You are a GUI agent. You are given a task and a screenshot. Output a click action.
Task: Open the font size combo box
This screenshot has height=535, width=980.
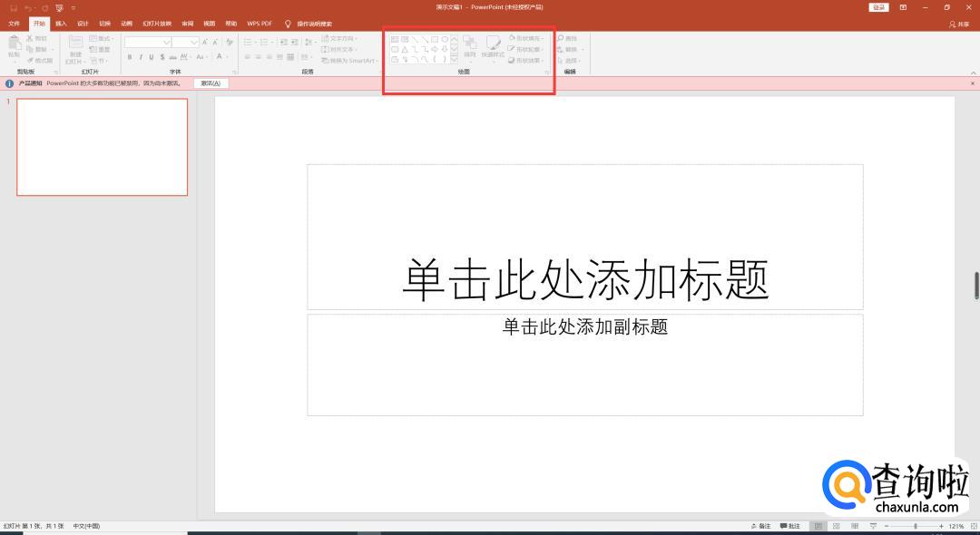[185, 42]
